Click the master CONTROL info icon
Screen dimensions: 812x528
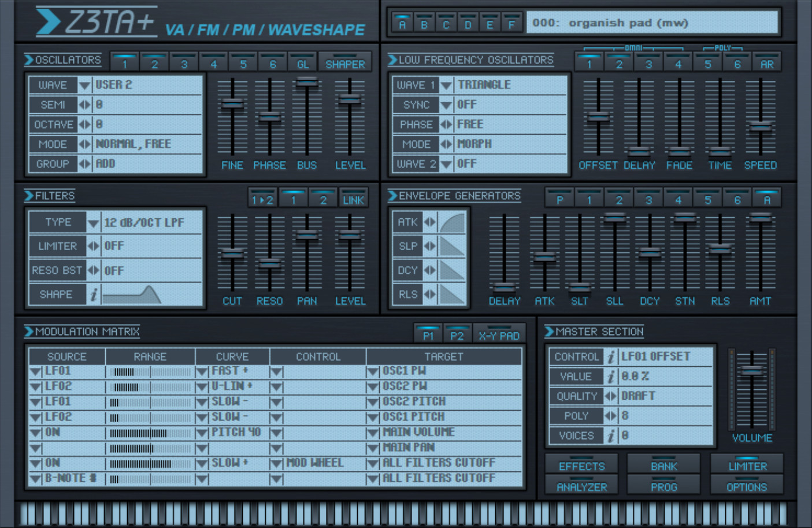pos(611,357)
